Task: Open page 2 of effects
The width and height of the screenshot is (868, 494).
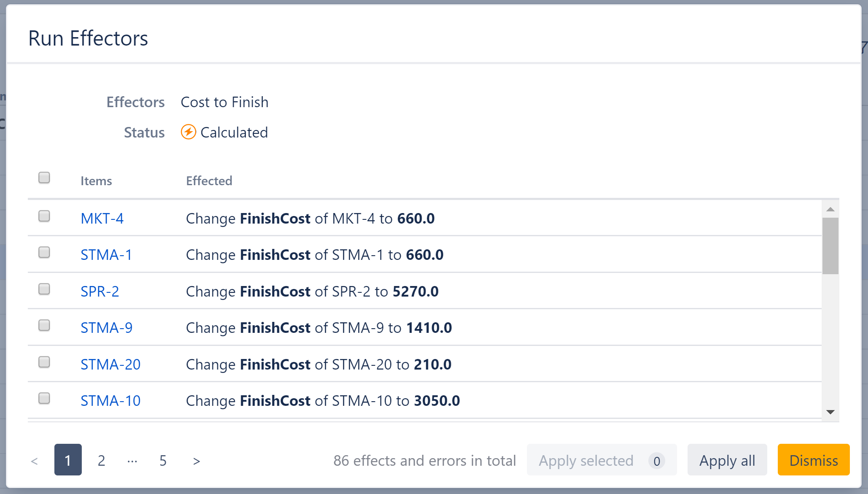Action: click(101, 460)
